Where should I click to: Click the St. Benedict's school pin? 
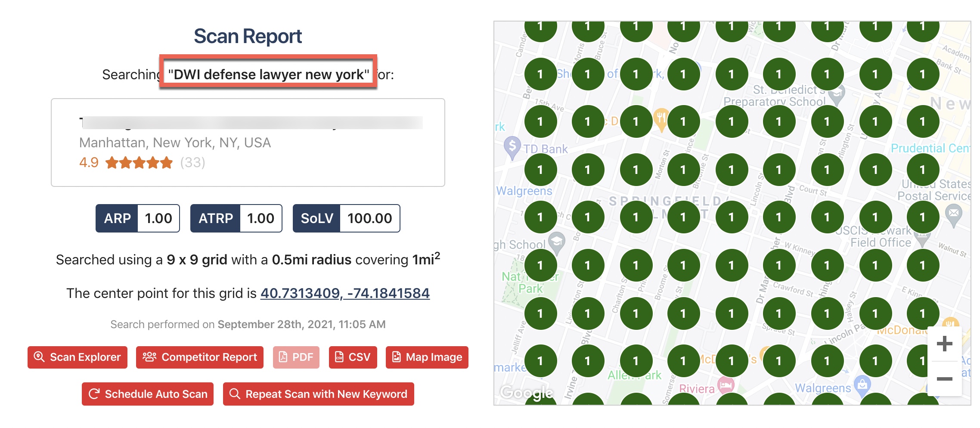coord(837,94)
